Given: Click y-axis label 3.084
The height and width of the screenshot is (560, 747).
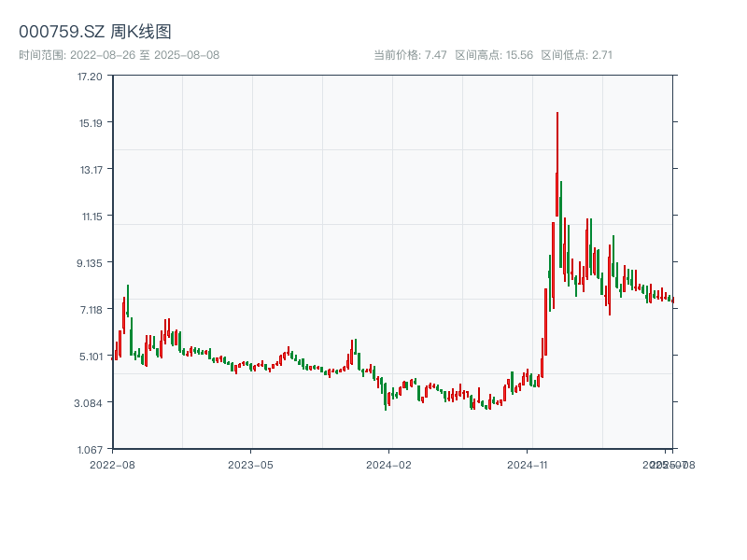Looking at the screenshot, I should [x=88, y=403].
